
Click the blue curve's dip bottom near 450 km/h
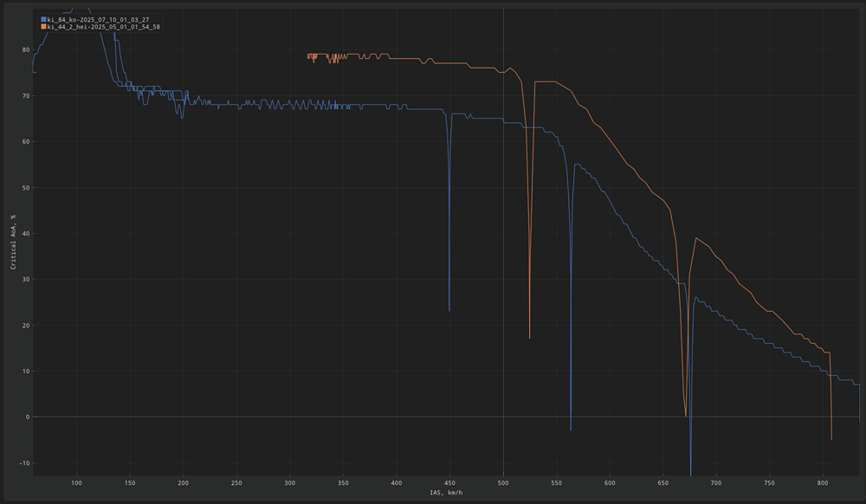point(449,310)
